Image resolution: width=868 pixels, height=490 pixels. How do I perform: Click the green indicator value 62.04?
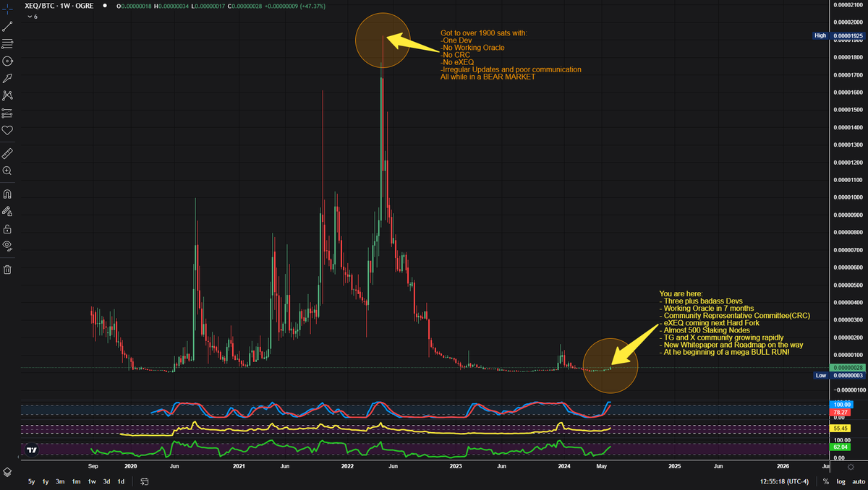(x=840, y=447)
